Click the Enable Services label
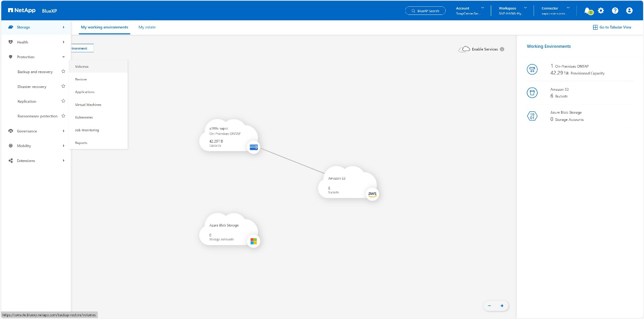The image size is (644, 319). [x=485, y=49]
